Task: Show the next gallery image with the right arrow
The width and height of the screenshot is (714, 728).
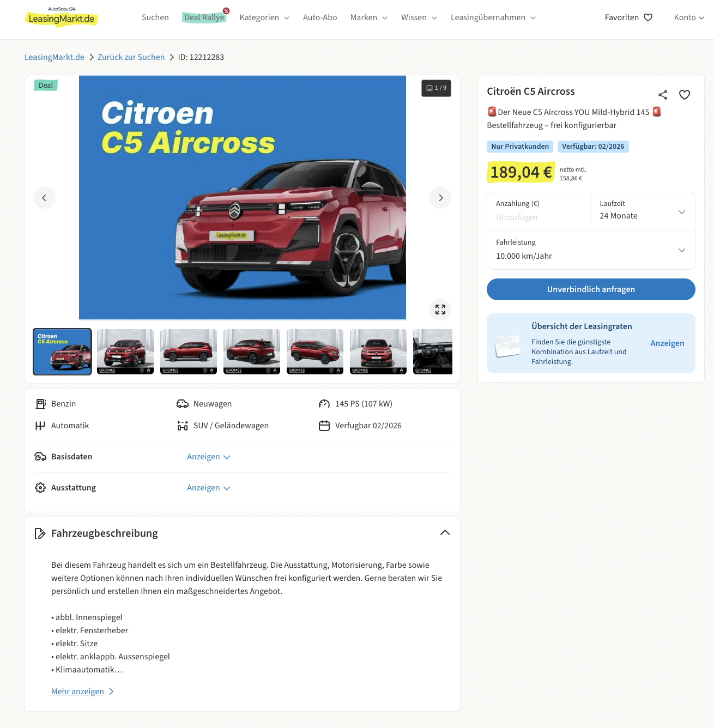Action: (x=440, y=198)
